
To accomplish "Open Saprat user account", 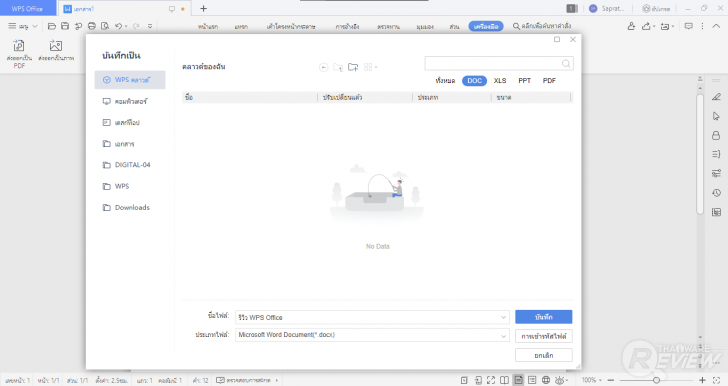I will pos(607,8).
